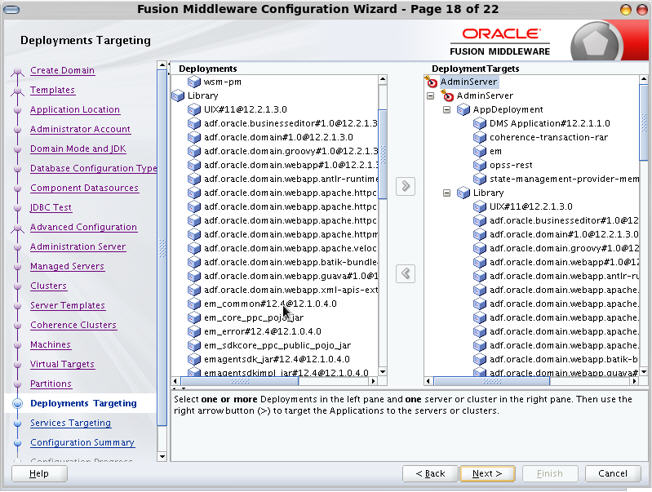The height and width of the screenshot is (492, 652).
Task: Click Deployment Targets horizontal scrollbar left arrow
Action: pyautogui.click(x=428, y=381)
